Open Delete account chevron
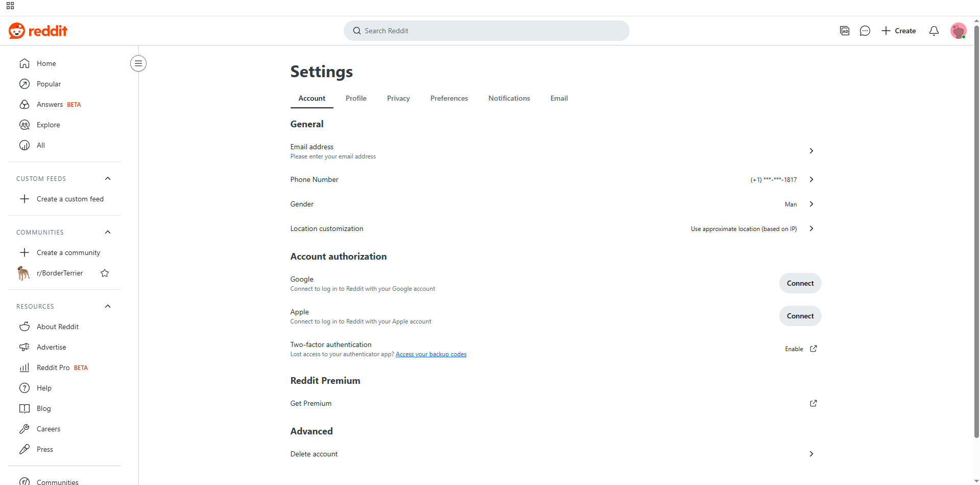 (811, 454)
